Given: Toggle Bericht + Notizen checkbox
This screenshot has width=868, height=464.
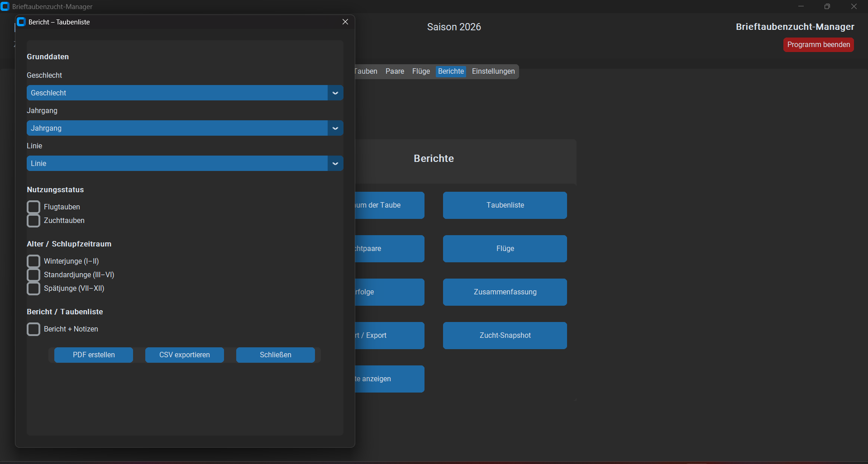Looking at the screenshot, I should pos(33,329).
